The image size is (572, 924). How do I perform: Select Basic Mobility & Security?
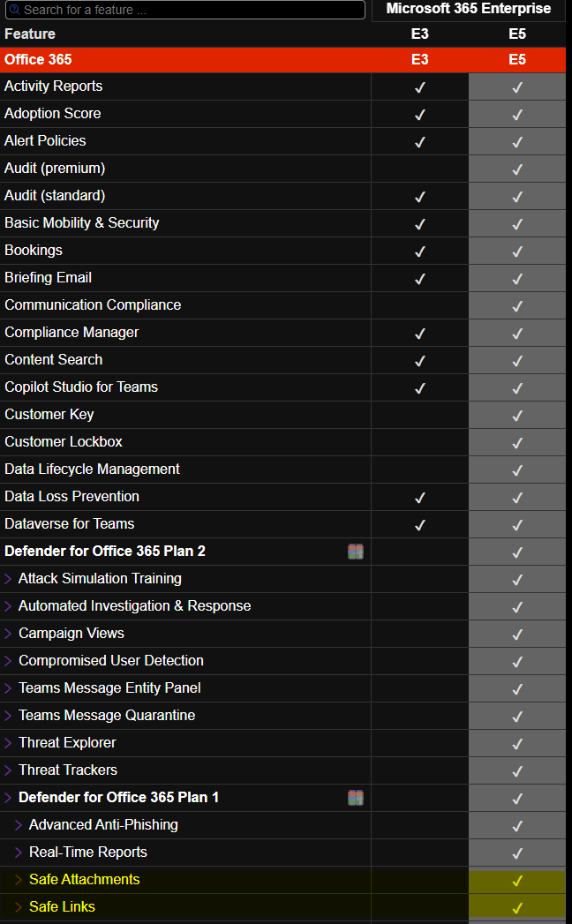(x=82, y=223)
